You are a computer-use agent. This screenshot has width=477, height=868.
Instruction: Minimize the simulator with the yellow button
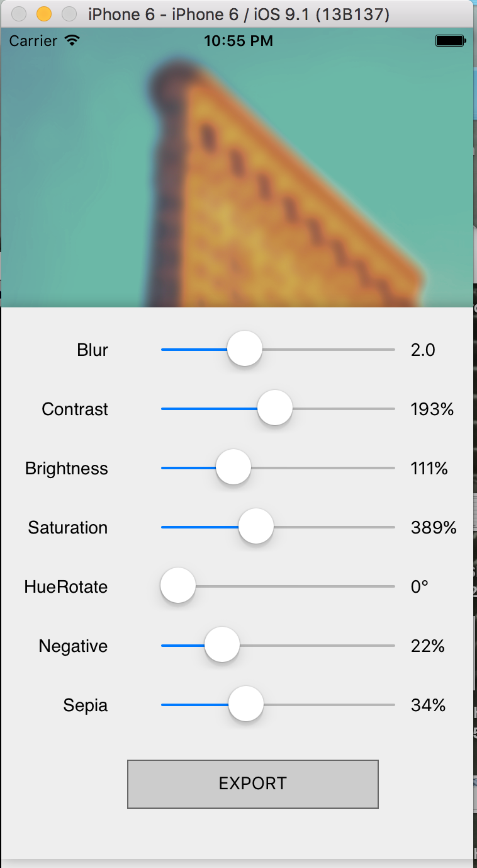pos(44,14)
